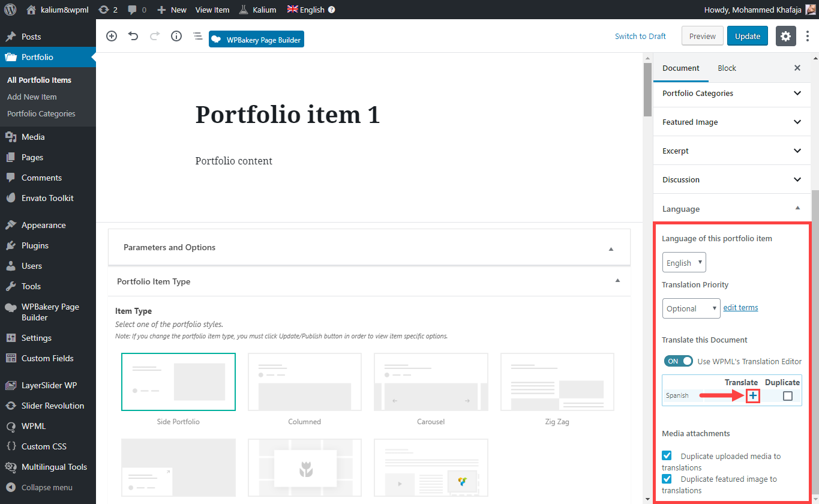Switch to the Block tab
This screenshot has width=819, height=504.
pyautogui.click(x=727, y=68)
